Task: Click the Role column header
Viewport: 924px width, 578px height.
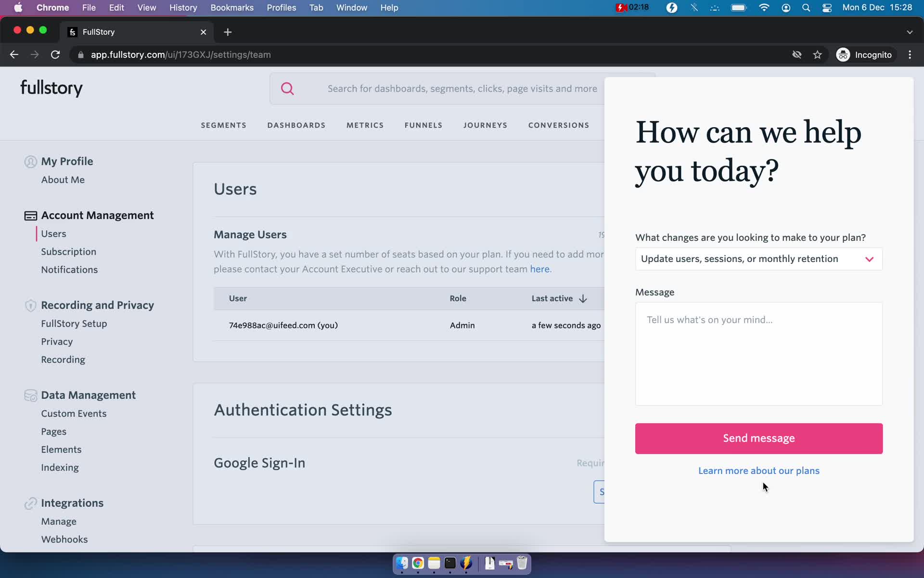Action: point(458,299)
